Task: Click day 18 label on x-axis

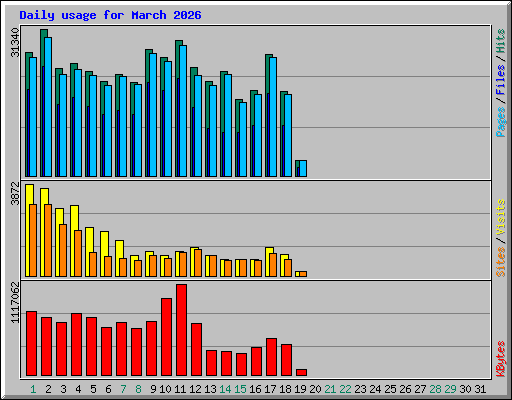Action: tap(285, 389)
